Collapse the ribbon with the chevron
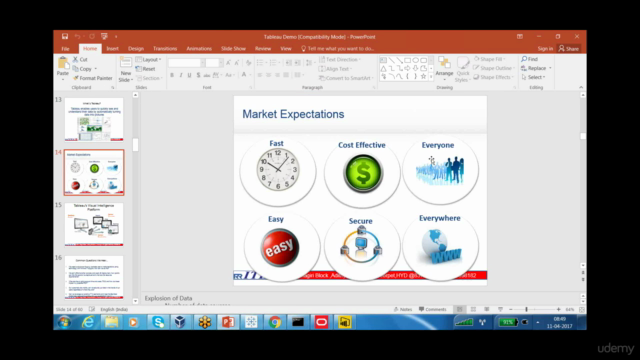 [581, 87]
